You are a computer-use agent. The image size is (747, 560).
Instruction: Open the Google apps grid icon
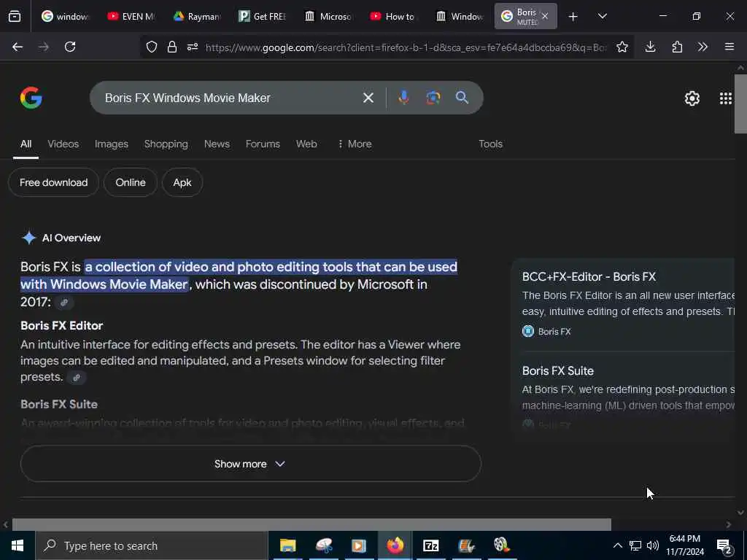pos(726,98)
